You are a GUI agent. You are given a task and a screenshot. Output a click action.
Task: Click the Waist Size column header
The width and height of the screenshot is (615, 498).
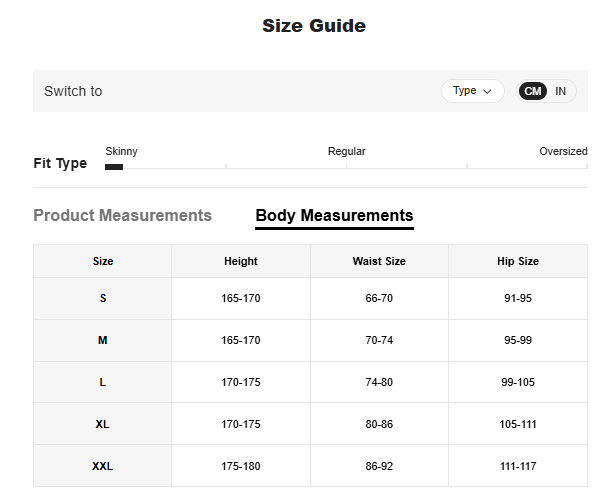[x=379, y=261]
